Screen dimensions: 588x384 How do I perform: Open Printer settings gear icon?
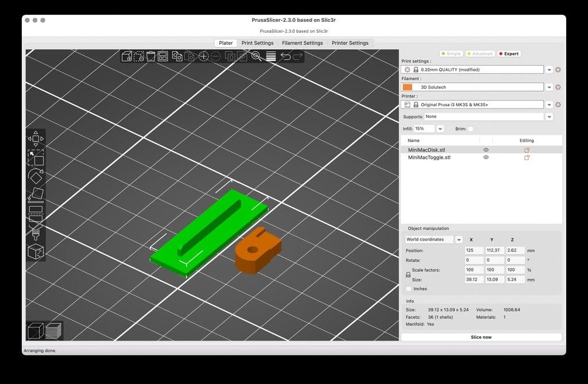[x=558, y=104]
